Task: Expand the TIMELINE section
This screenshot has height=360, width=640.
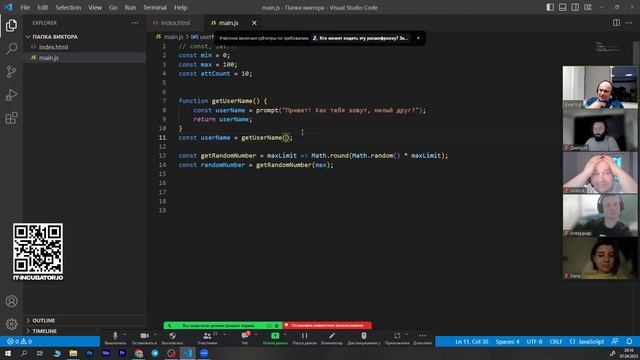Action: pos(84,331)
